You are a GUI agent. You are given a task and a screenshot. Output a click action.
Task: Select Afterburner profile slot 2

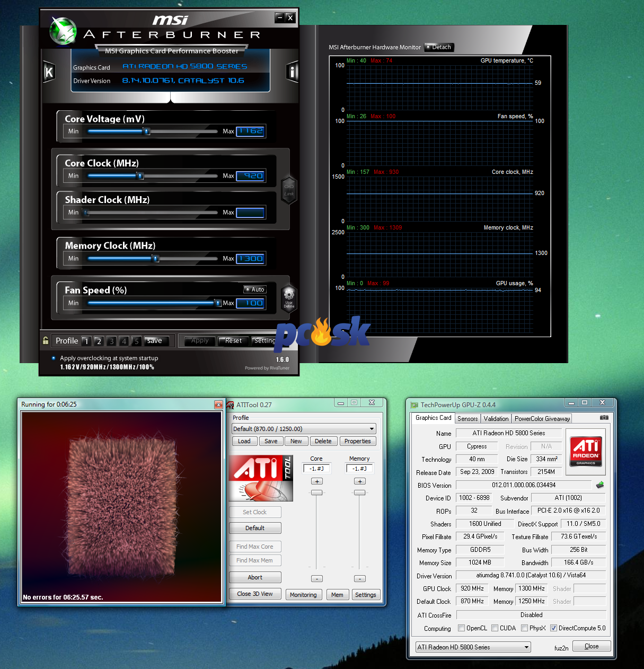tap(99, 341)
